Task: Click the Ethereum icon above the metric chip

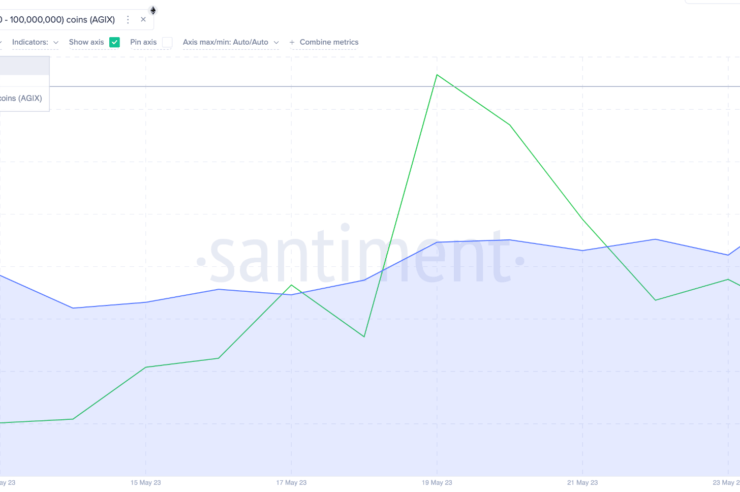Action: 153,10
